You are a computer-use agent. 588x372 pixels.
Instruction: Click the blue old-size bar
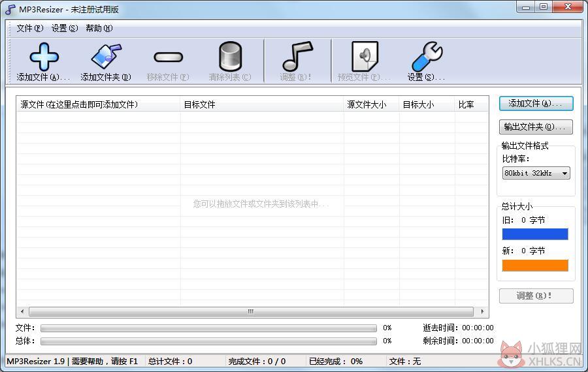click(x=535, y=234)
